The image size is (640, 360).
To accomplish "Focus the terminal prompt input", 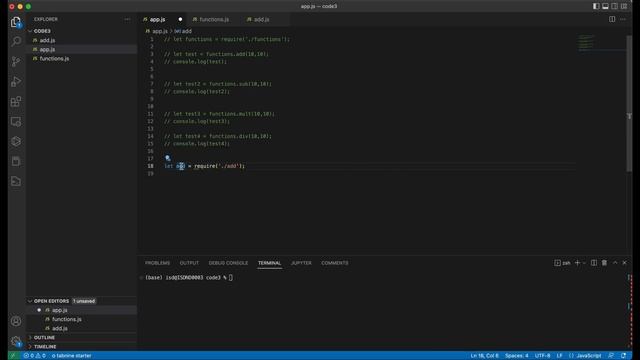I will click(x=231, y=278).
